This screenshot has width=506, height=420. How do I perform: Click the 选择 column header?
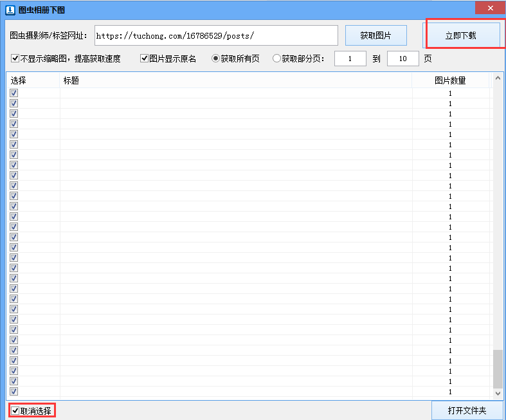(33, 80)
